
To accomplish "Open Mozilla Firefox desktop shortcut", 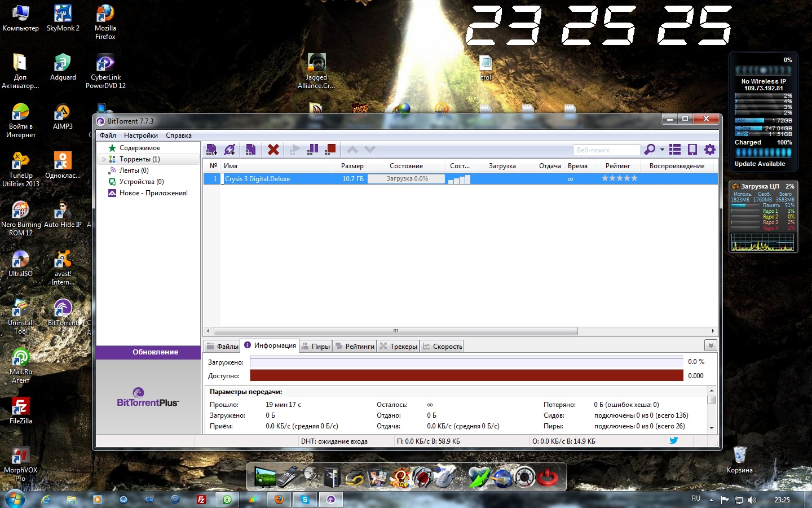I will [x=105, y=23].
